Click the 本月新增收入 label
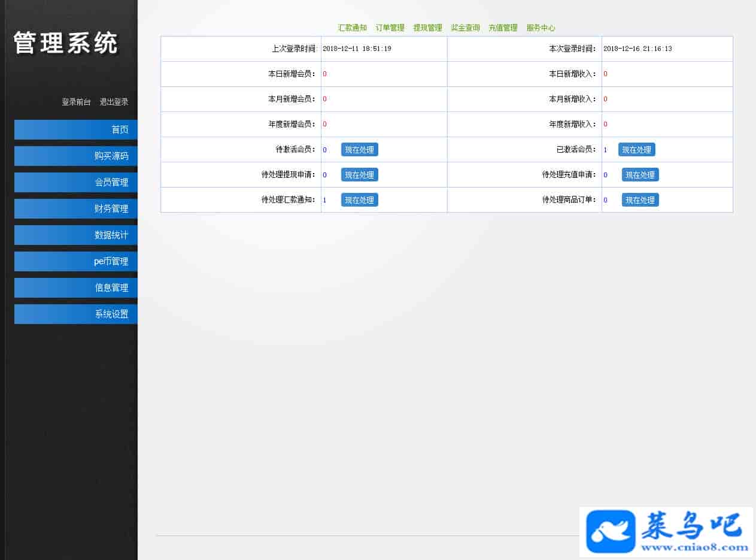 click(x=573, y=99)
